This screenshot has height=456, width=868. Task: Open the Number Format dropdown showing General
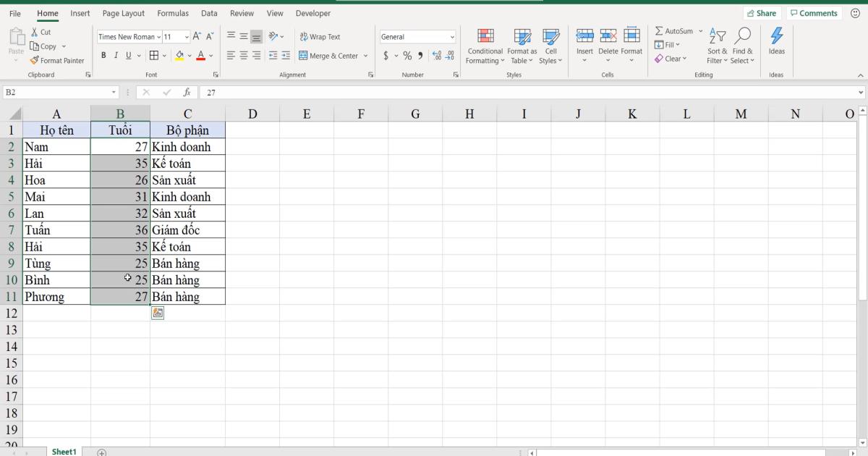[417, 36]
